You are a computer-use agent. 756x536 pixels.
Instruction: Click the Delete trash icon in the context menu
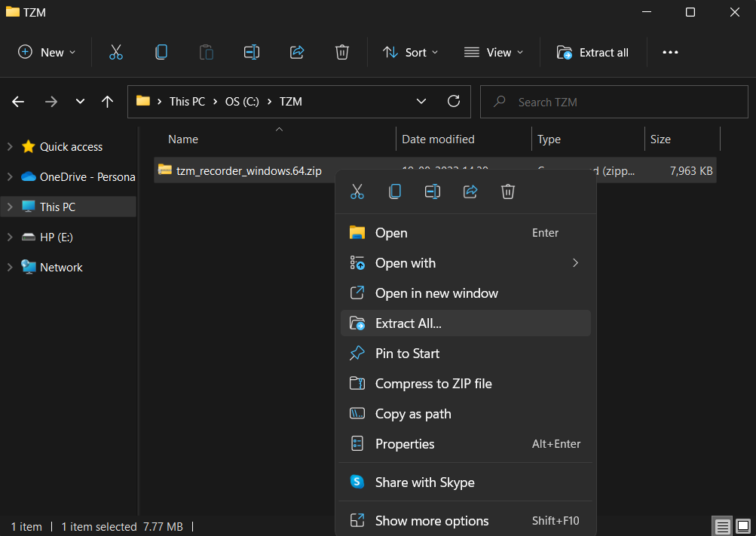point(508,191)
